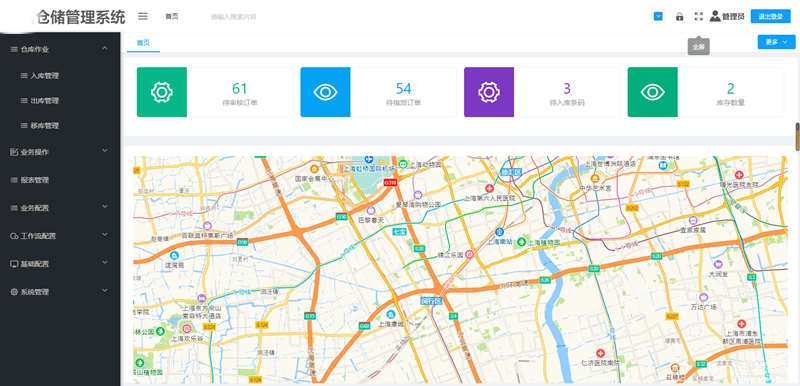Image resolution: width=800 pixels, height=386 pixels.
Task: Open the blue eye card for 待指派订单
Action: click(326, 92)
